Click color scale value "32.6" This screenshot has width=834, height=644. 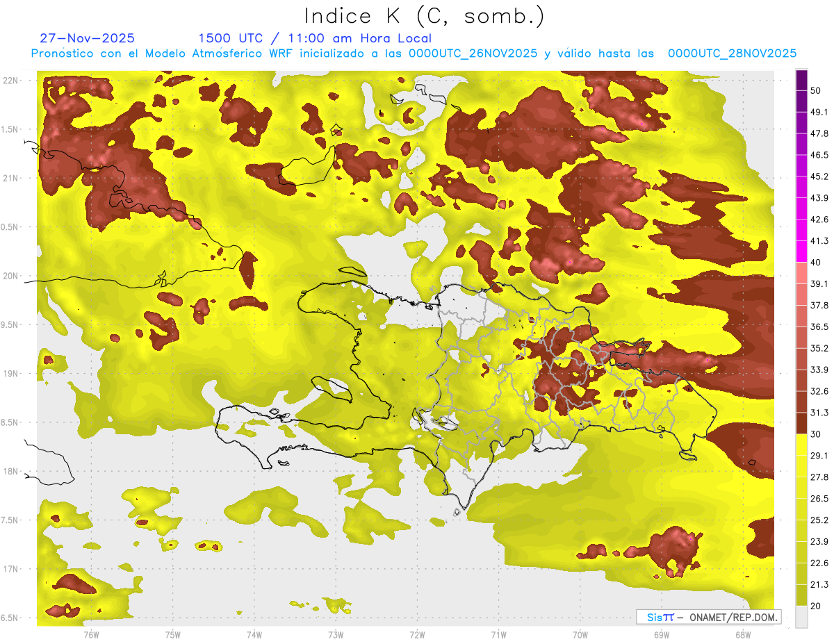point(819,391)
